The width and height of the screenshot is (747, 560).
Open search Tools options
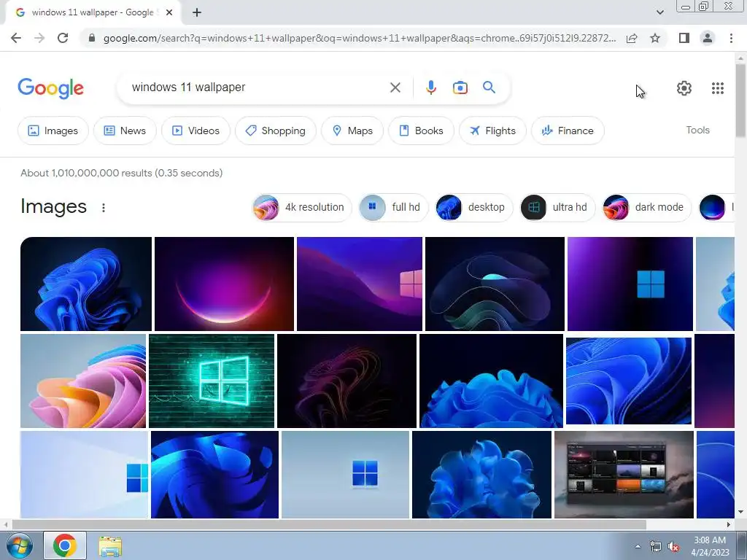[x=697, y=130]
